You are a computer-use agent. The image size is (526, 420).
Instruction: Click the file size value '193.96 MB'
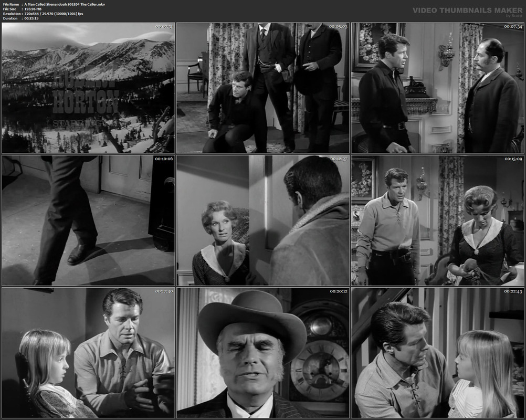33,9
